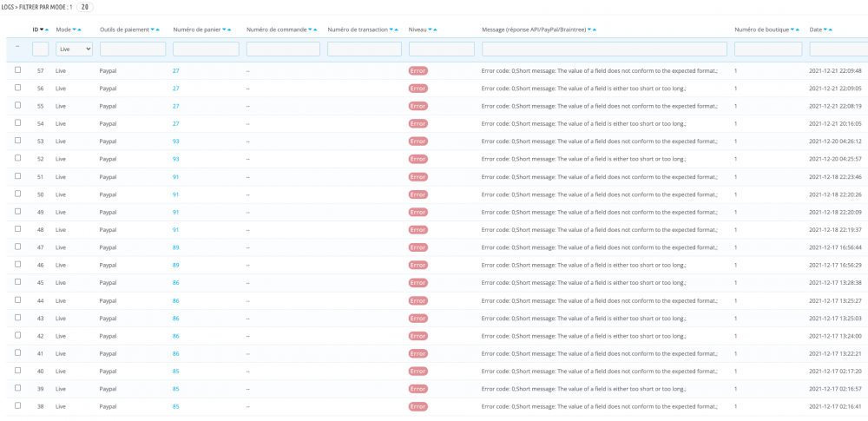This screenshot has height=421, width=868.
Task: Sort Numéro de commande column ascending
Action: 315,30
